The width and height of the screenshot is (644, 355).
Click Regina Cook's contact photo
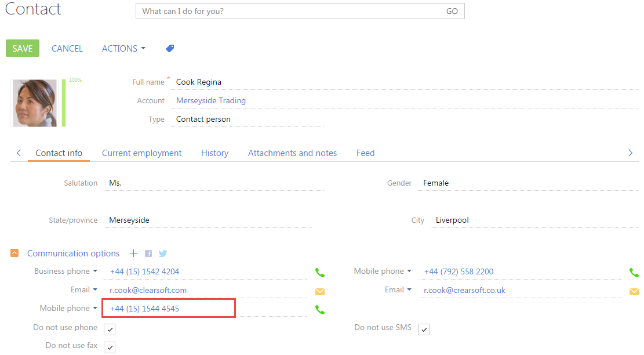point(35,103)
